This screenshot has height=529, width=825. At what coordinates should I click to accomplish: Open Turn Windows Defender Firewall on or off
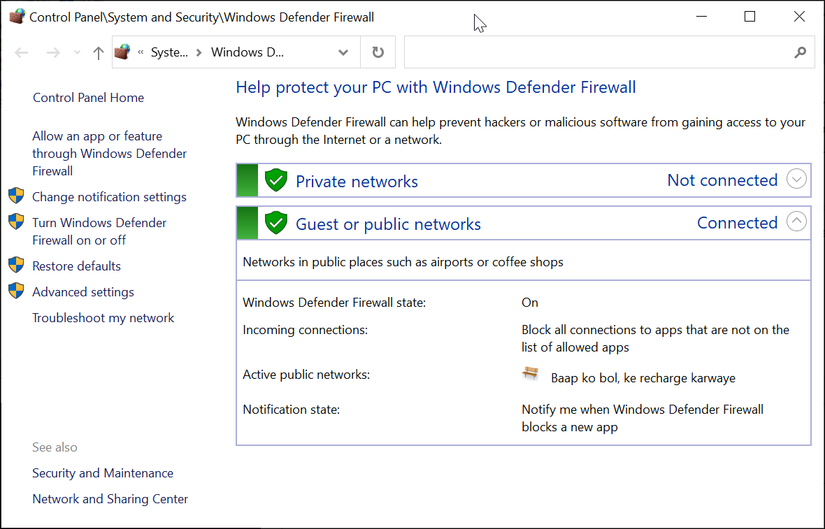click(99, 231)
